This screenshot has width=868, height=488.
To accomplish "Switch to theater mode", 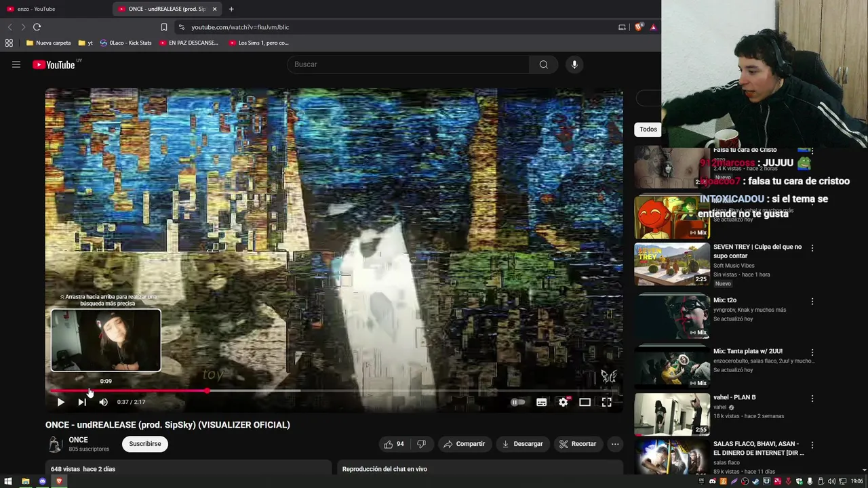I will point(585,402).
